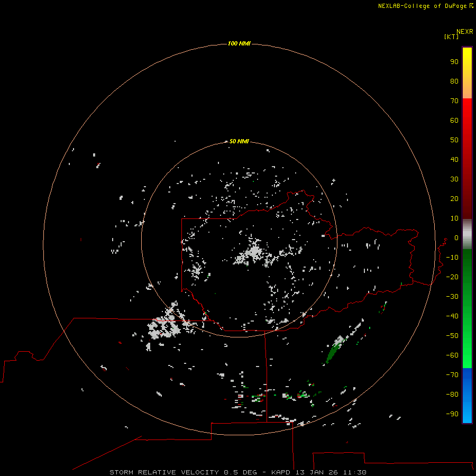The image size is (476, 476).
Task: Click the [KT] units label
Action: click(451, 36)
